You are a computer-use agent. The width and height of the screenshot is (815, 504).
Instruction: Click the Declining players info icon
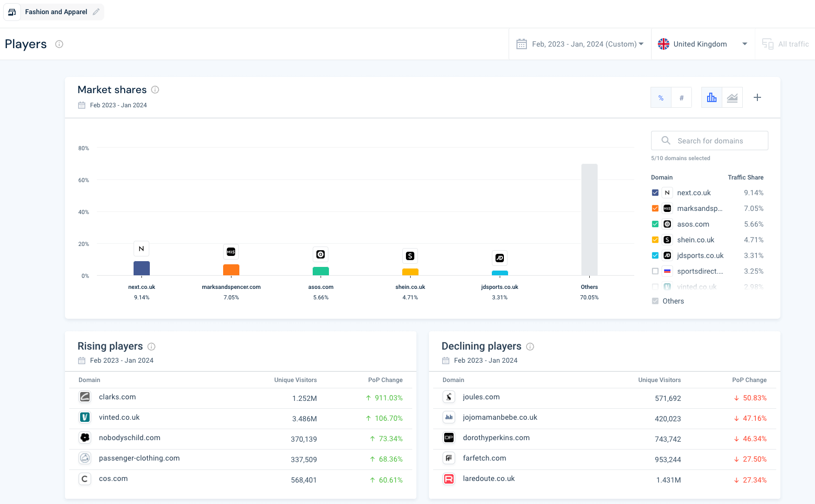click(x=530, y=346)
